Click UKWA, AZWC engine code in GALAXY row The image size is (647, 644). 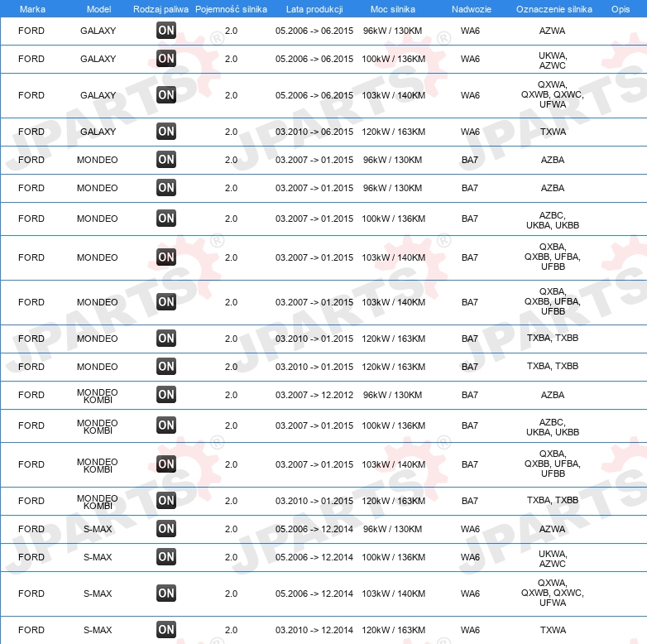(x=553, y=60)
